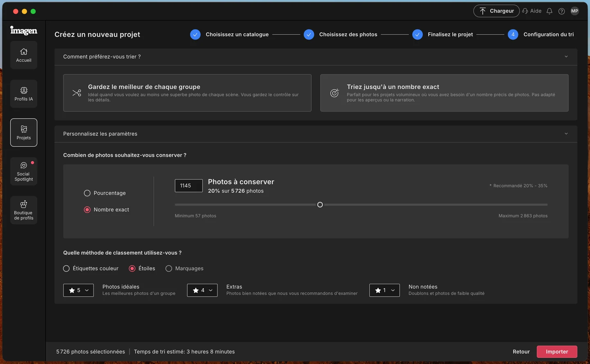This screenshot has width=590, height=364.
Task: Click Choisissez des photos step label
Action: pyautogui.click(x=348, y=34)
